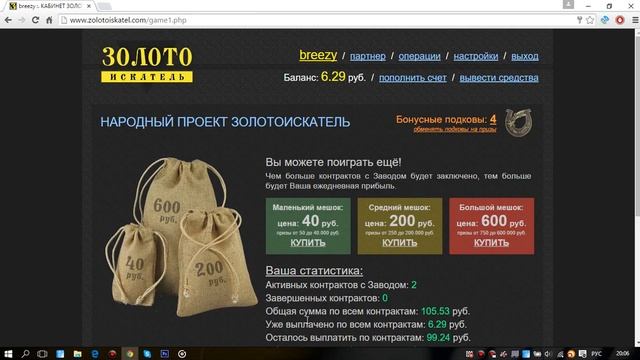The image size is (640, 360).
Task: Open the Windows Start menu
Action: tap(8, 354)
